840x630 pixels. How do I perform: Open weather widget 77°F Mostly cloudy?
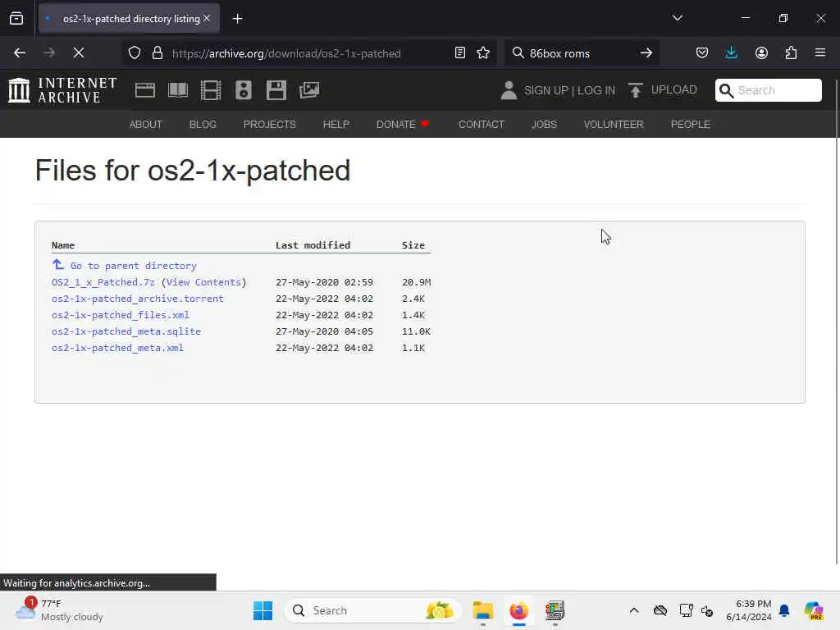[x=60, y=610]
